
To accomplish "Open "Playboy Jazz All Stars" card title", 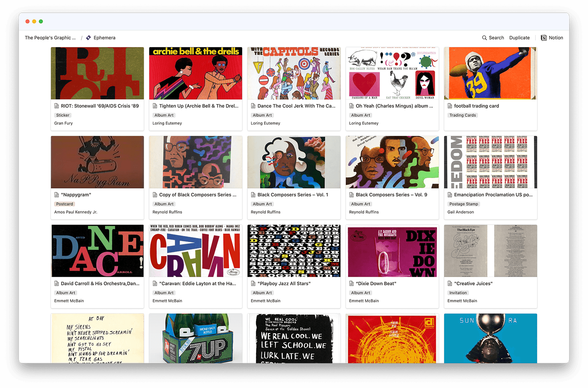I will pyautogui.click(x=284, y=283).
